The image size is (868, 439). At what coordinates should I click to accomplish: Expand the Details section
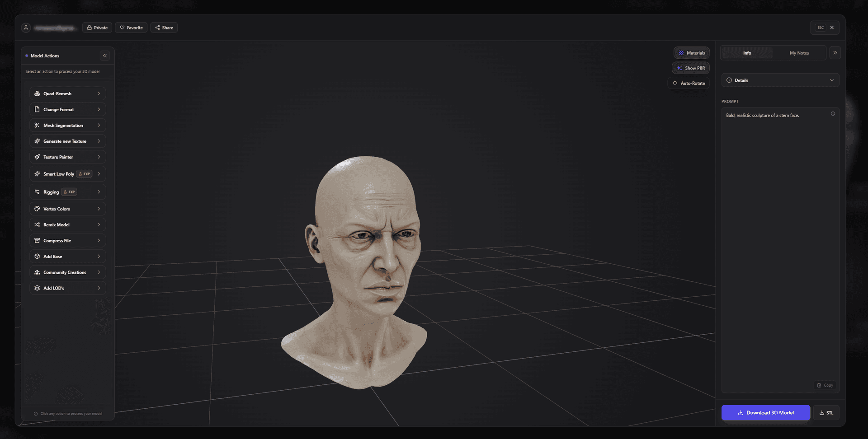[780, 80]
